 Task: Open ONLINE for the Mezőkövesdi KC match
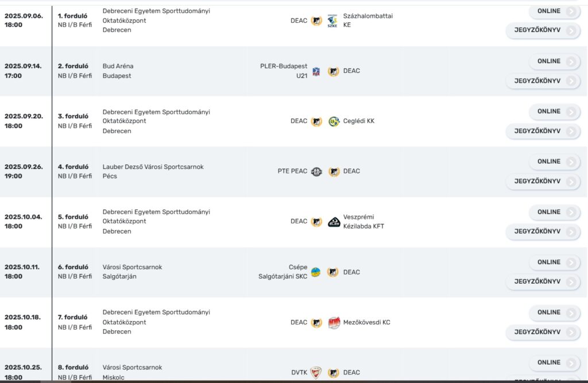click(x=554, y=312)
